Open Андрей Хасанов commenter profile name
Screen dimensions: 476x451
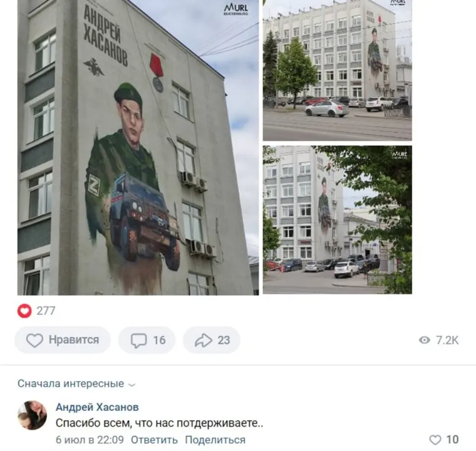click(x=97, y=407)
